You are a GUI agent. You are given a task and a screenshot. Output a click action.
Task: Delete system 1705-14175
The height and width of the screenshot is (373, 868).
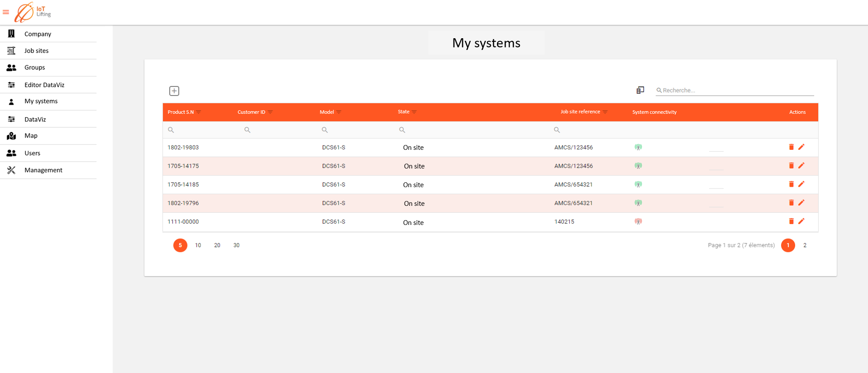(791, 166)
